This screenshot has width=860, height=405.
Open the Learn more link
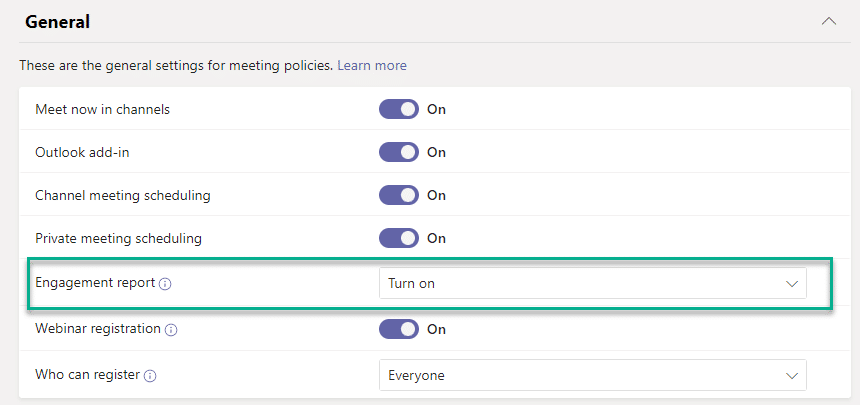[372, 66]
